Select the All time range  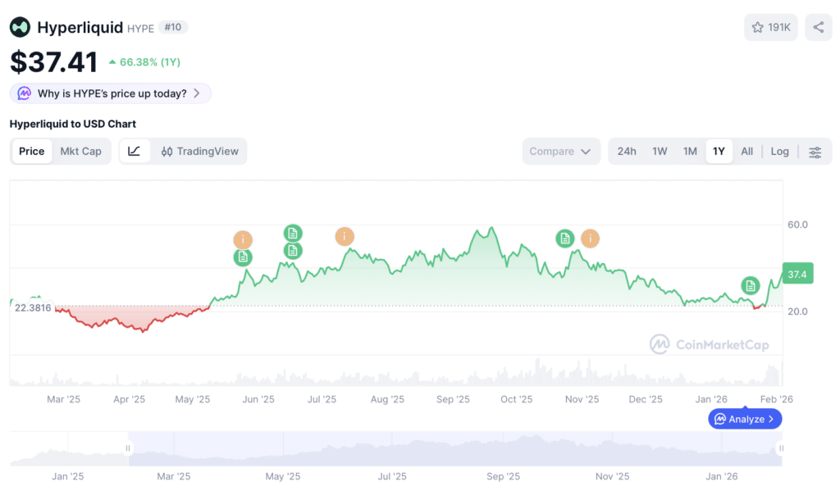coord(746,152)
